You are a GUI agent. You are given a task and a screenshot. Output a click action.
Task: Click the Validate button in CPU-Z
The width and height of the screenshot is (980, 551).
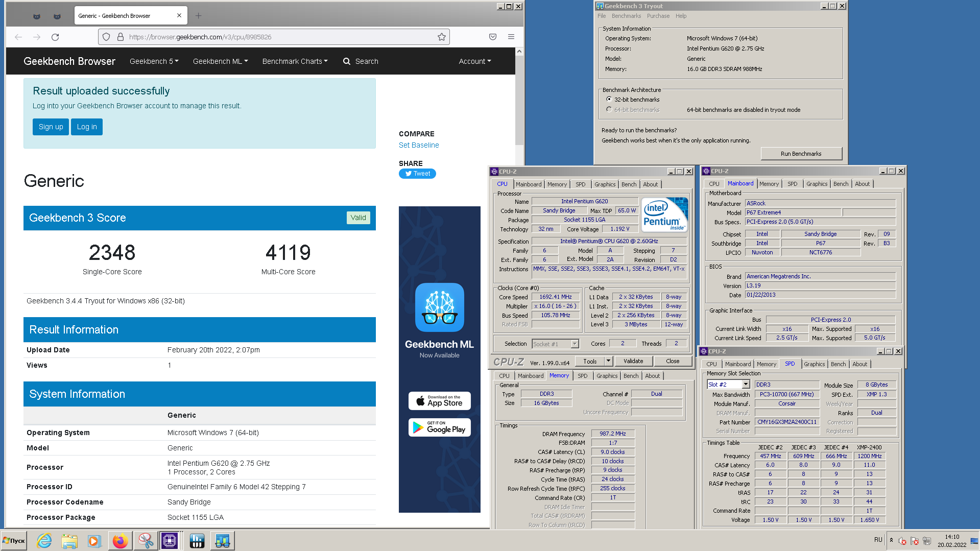[x=633, y=361]
